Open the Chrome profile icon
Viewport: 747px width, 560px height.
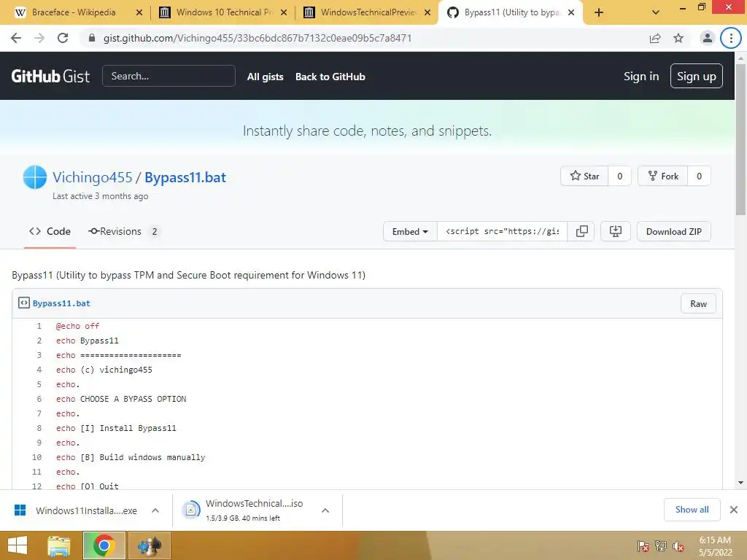(707, 38)
